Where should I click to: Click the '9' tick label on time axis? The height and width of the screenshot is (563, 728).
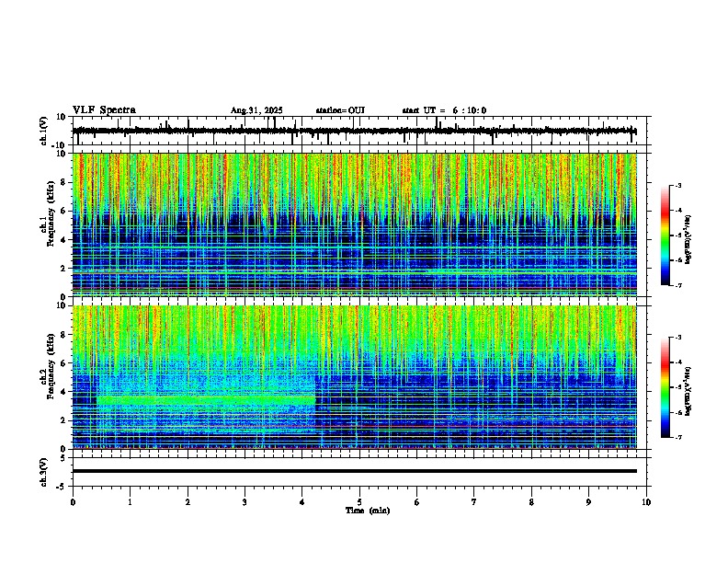tap(588, 502)
